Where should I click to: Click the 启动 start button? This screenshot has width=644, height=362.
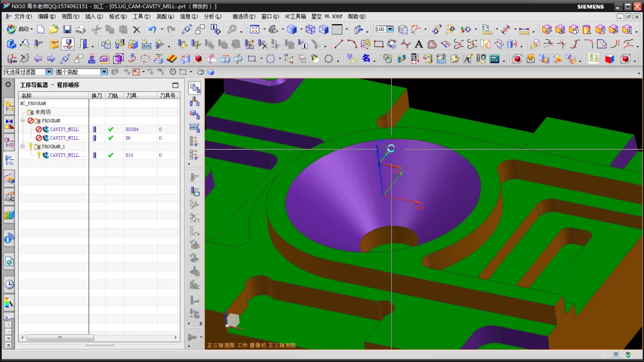coord(20,29)
